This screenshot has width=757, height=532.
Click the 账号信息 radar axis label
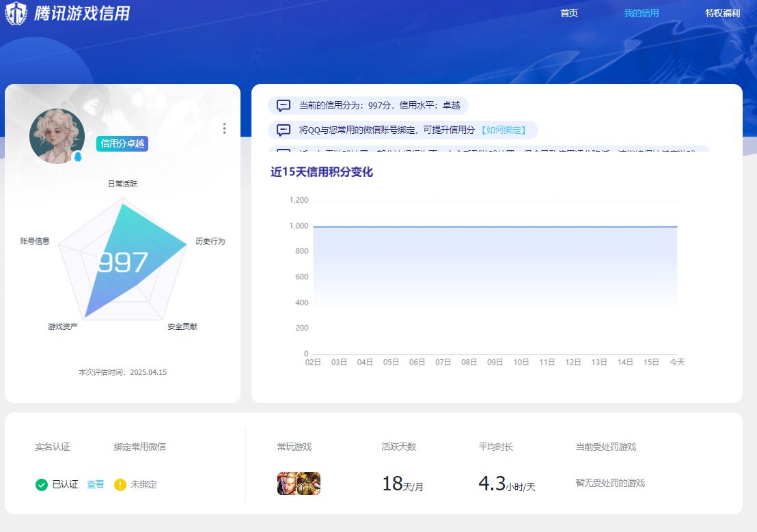(35, 241)
